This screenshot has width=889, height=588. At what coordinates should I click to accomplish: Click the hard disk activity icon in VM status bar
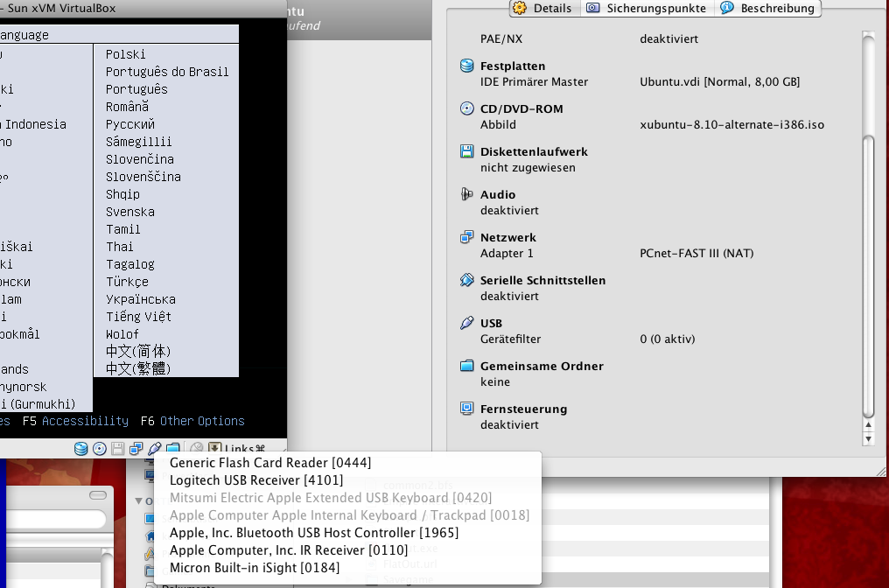click(x=81, y=449)
